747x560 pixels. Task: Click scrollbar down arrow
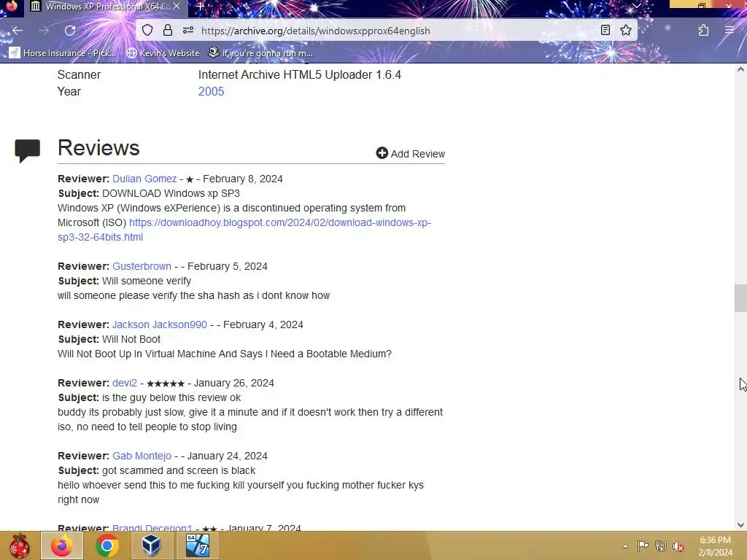[x=740, y=525]
